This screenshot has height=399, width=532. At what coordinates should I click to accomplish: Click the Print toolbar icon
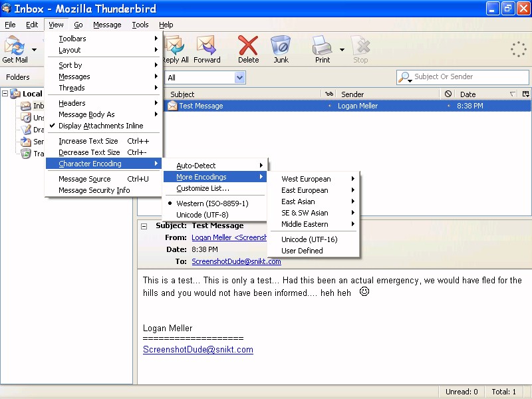322,45
